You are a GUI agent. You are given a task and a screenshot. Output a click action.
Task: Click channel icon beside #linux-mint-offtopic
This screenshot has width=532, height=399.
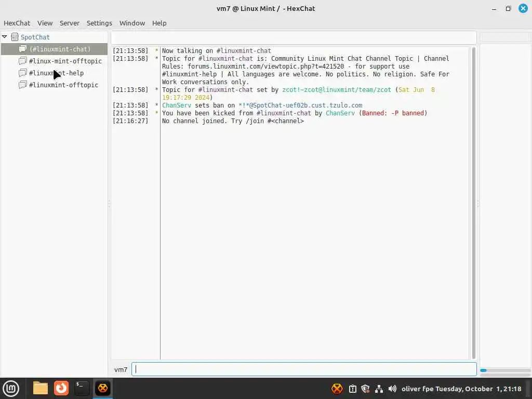[x=23, y=61]
